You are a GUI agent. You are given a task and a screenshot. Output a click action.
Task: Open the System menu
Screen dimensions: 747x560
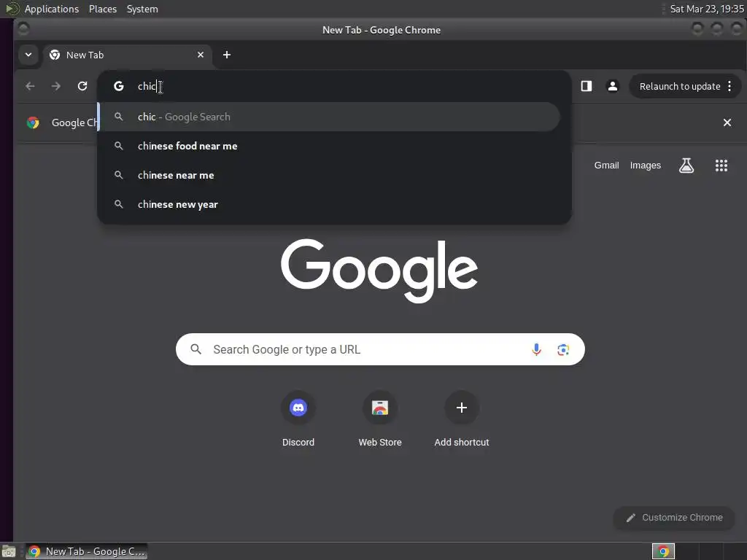pos(142,9)
